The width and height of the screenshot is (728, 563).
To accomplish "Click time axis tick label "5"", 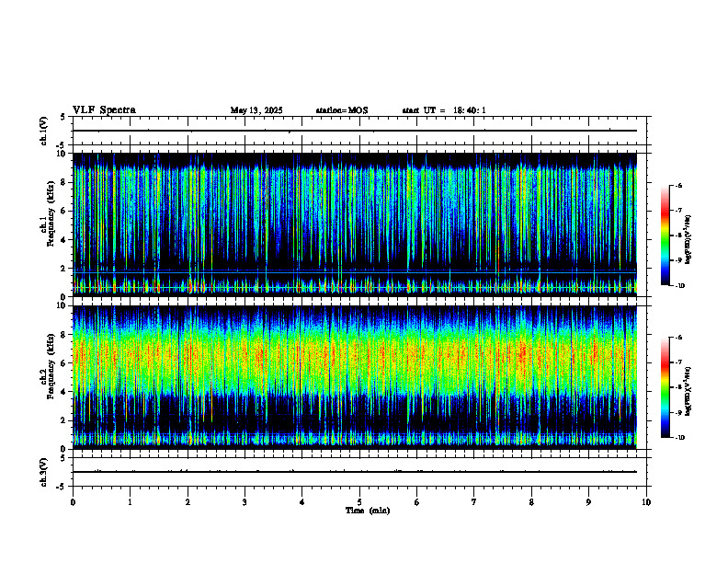I will tap(359, 502).
